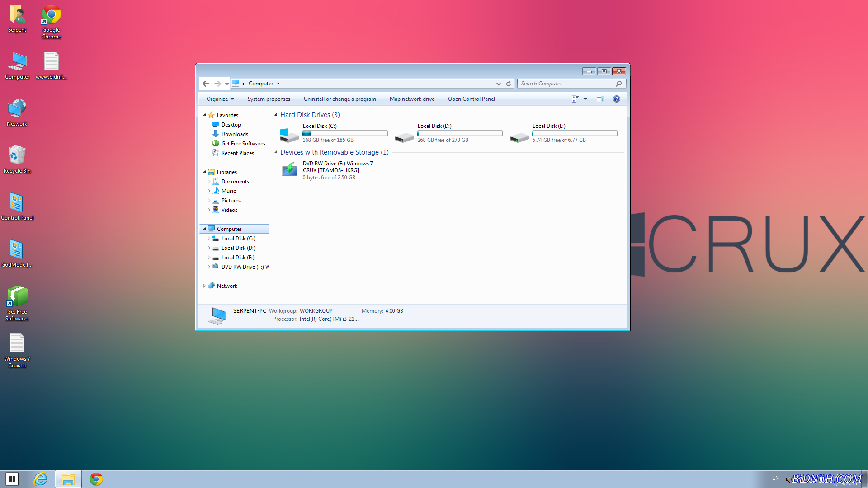Refresh the Computer view
This screenshot has height=488, width=868.
coord(509,84)
